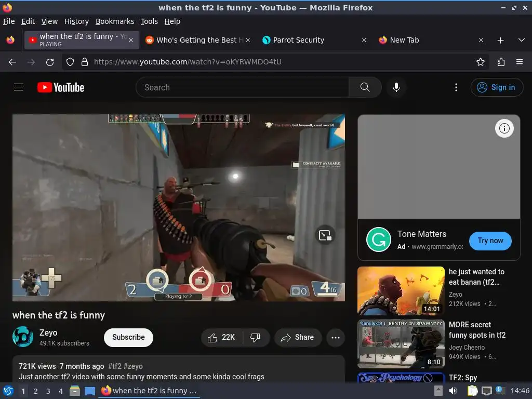Open the Zeyo channel name link

pyautogui.click(x=48, y=332)
